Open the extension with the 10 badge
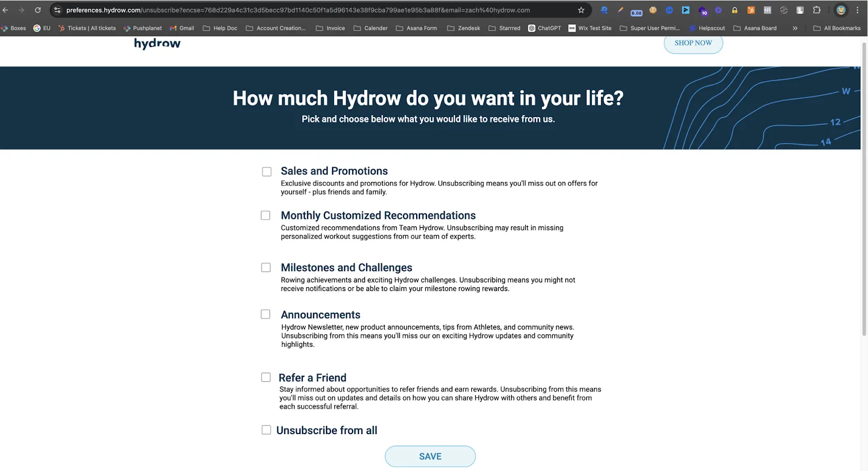The height and width of the screenshot is (471, 868). pos(703,10)
